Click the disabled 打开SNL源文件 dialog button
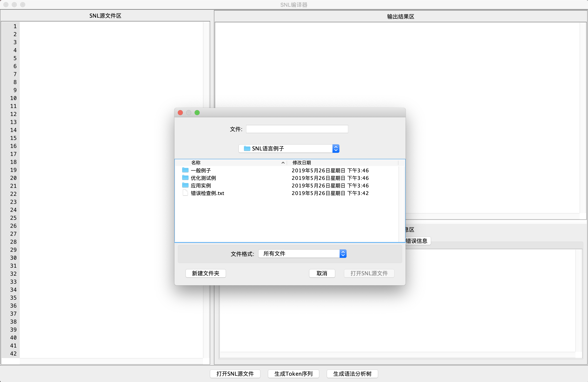 [369, 273]
